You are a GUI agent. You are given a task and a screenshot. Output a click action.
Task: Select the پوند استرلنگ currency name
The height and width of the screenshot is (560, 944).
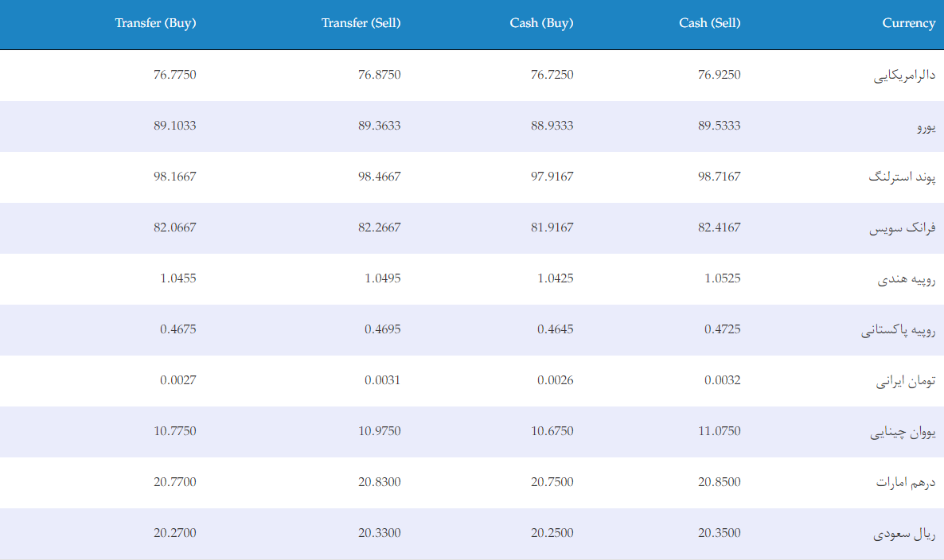(x=902, y=177)
